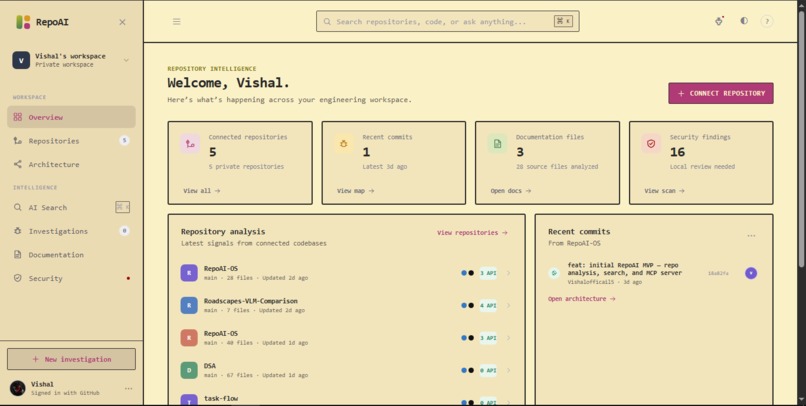The image size is (806, 406).
Task: Open Documentation in the sidebar
Action: [71, 255]
